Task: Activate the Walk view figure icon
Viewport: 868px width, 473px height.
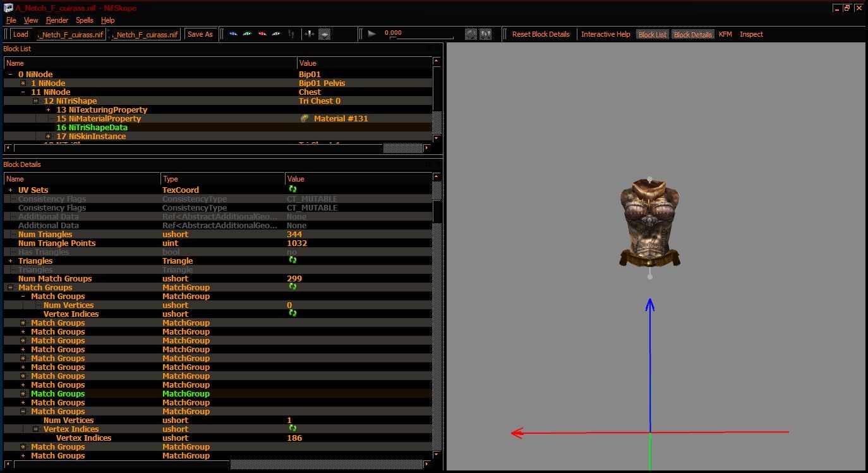Action: (291, 34)
